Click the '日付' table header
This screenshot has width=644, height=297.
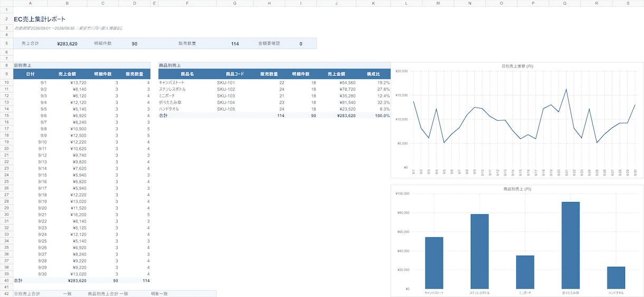pyautogui.click(x=31, y=74)
